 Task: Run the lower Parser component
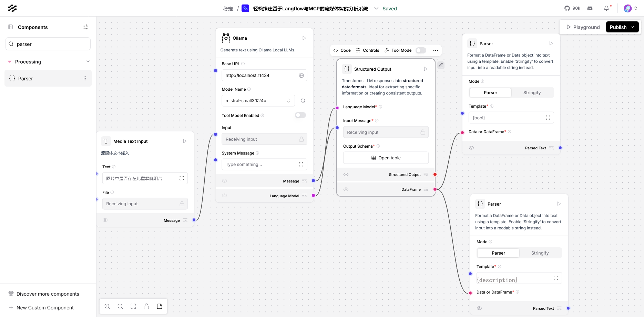[x=559, y=204]
